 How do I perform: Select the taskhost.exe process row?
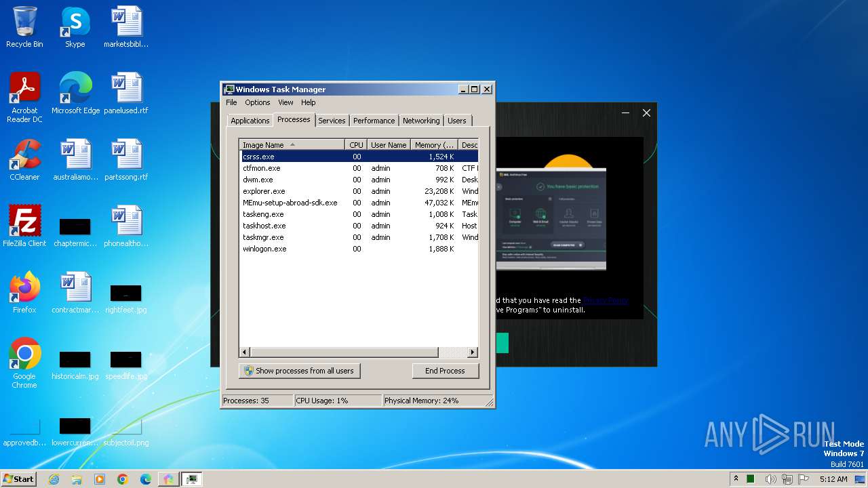point(359,226)
